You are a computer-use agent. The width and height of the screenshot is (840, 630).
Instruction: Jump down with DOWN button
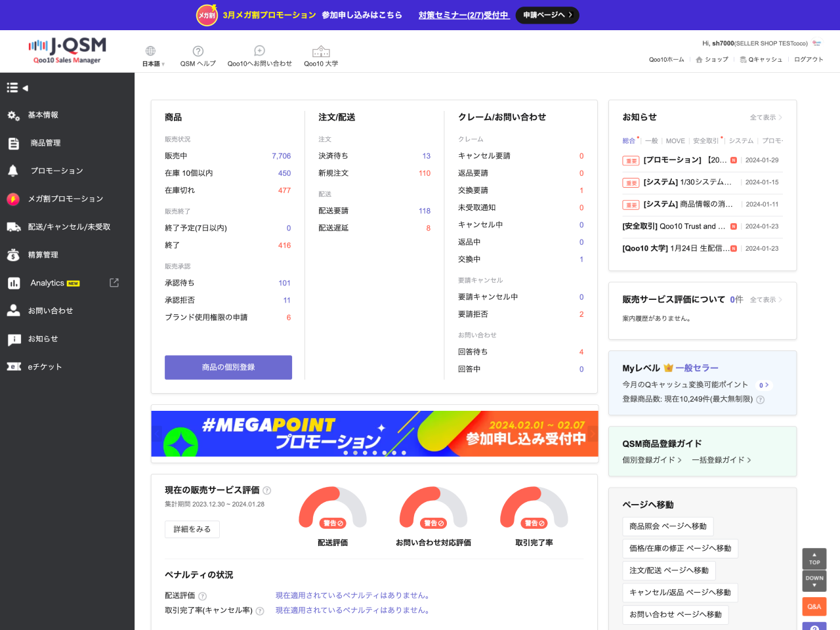[814, 581]
